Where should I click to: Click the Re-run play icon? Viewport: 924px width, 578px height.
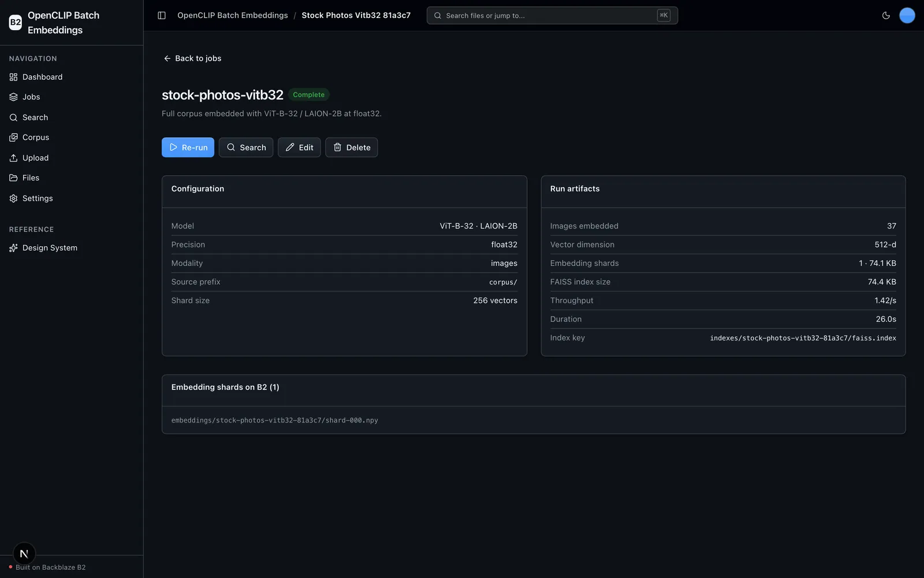point(173,147)
